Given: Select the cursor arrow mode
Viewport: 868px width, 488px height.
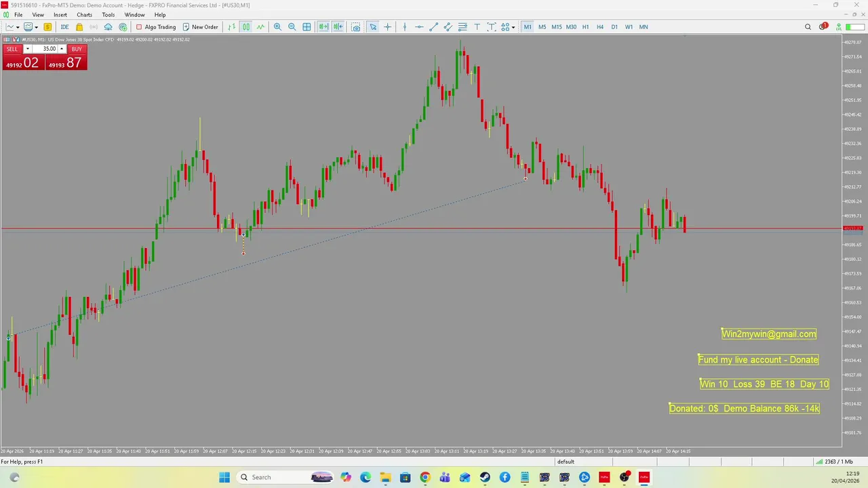Looking at the screenshot, I should pyautogui.click(x=373, y=27).
